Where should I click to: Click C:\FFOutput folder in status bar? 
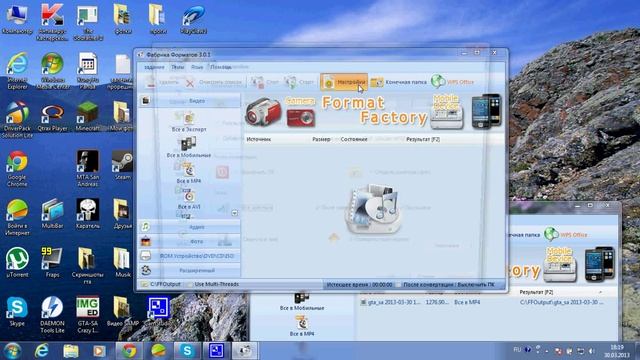161,284
